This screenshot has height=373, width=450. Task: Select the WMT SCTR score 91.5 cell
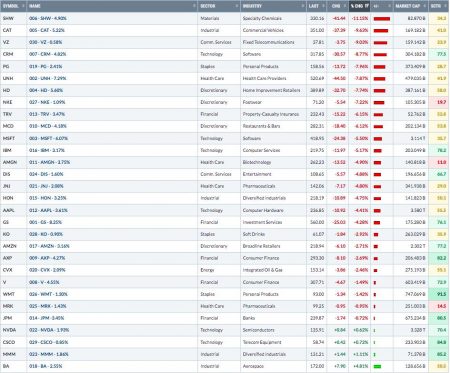click(x=439, y=294)
